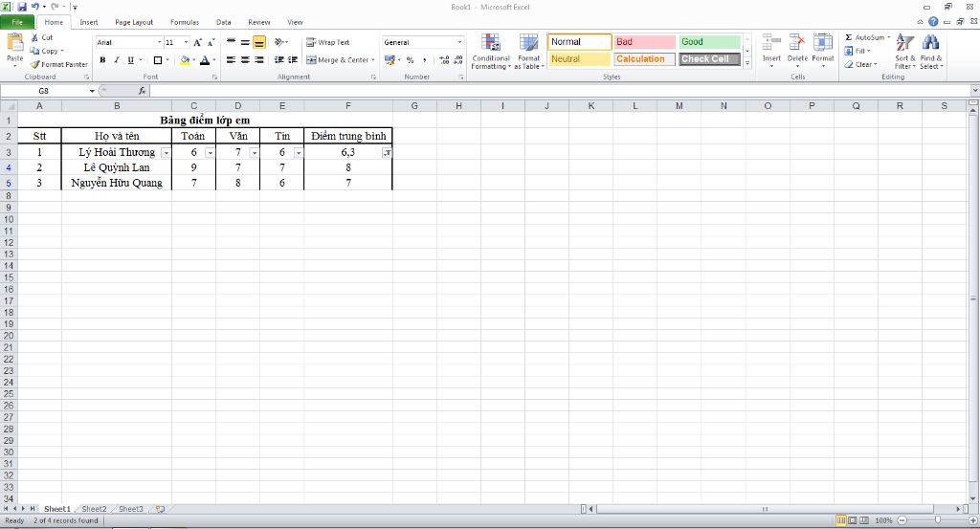
Task: Open the Arial font name dropdown
Action: (x=159, y=42)
